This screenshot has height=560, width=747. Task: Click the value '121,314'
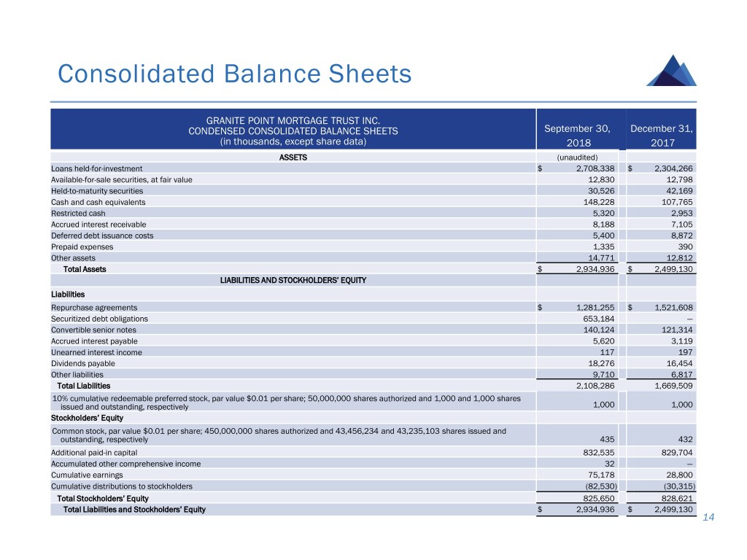click(678, 330)
